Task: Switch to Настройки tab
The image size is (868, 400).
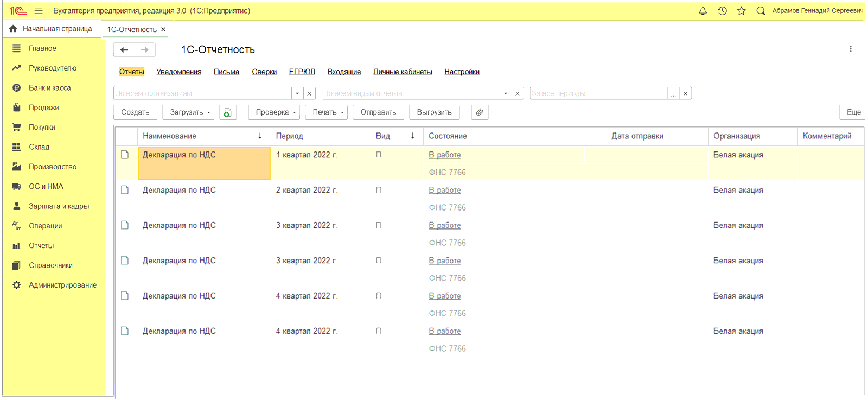Action: (x=462, y=72)
